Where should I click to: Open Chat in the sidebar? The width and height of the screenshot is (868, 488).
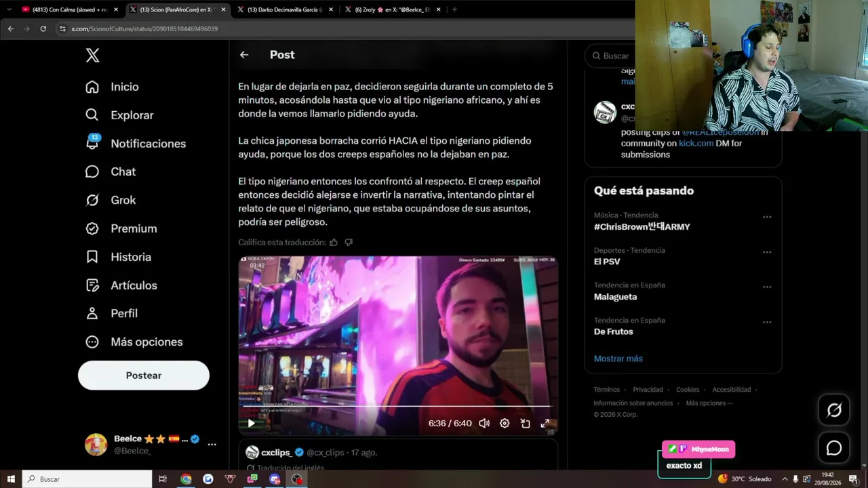click(x=111, y=172)
